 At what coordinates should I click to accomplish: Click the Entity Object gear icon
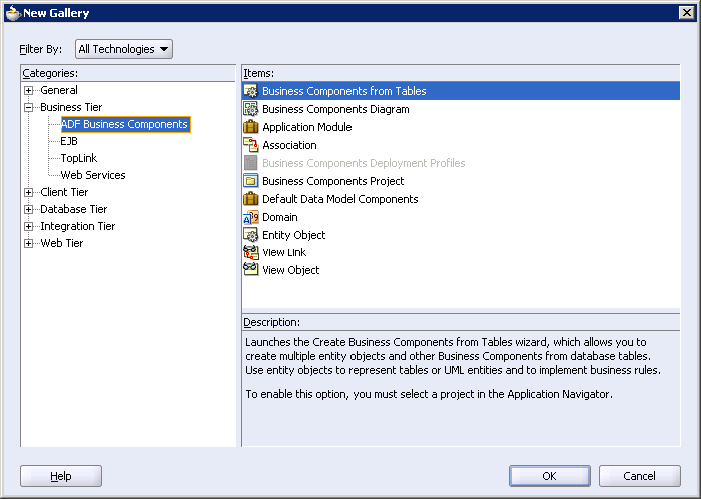(x=250, y=235)
